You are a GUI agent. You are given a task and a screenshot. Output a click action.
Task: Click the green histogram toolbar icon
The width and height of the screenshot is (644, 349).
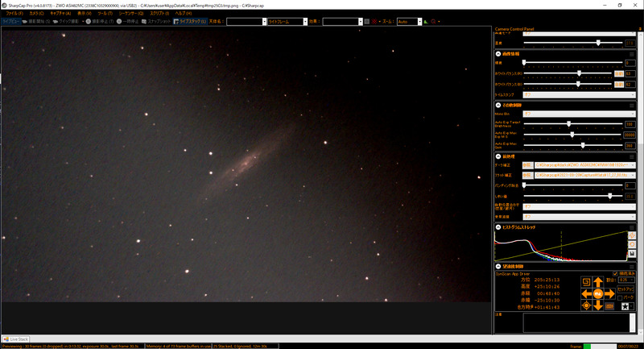(x=426, y=22)
